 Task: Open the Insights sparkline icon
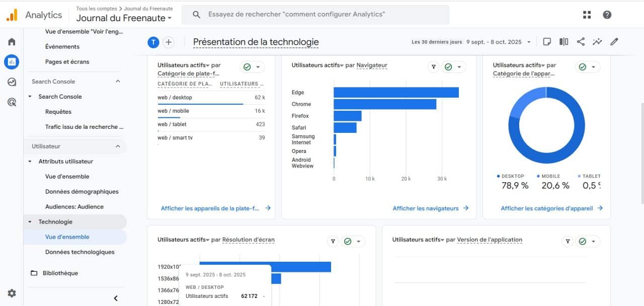click(x=597, y=42)
